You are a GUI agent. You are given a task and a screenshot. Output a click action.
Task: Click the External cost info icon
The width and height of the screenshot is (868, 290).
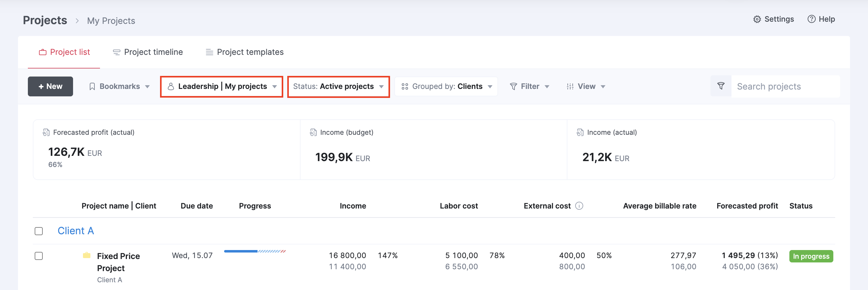[x=579, y=206]
